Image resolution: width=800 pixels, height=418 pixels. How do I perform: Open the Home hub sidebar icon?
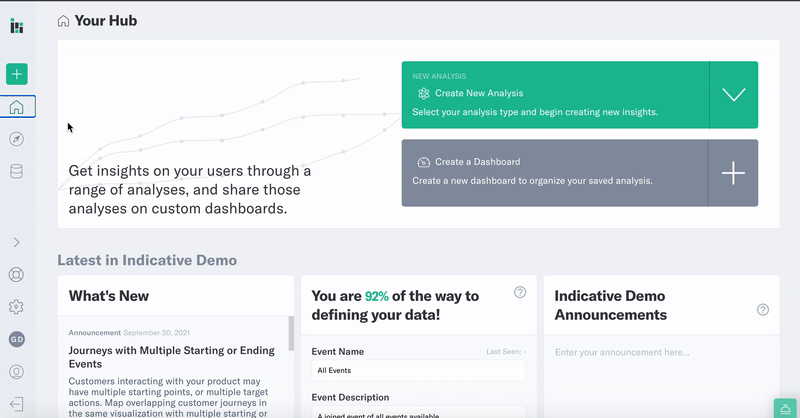[x=17, y=107]
